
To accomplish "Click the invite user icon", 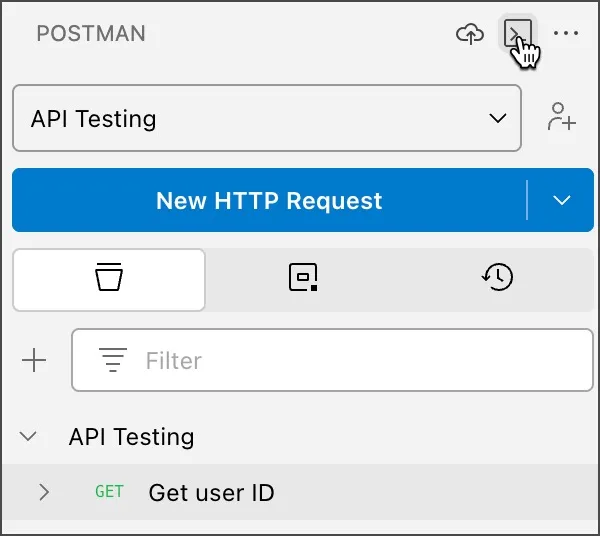I will coord(561,117).
